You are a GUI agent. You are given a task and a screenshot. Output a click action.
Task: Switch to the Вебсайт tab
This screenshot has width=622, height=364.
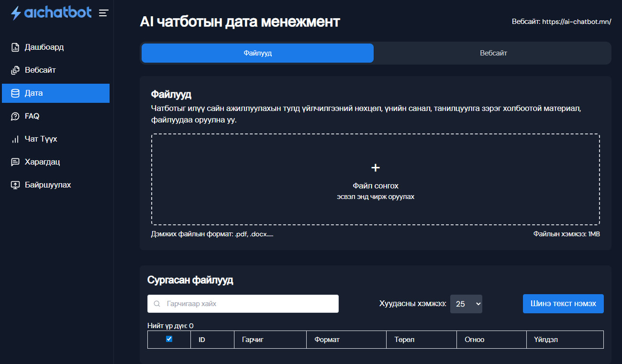click(493, 53)
